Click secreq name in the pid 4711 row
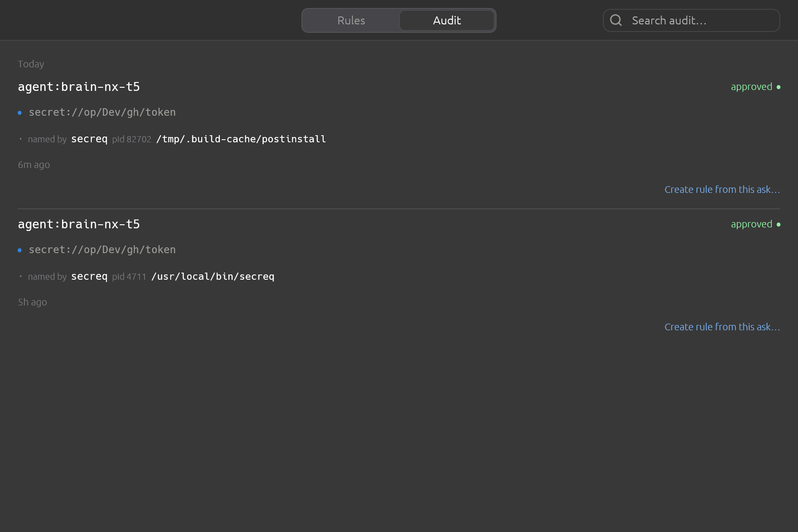798x532 pixels. (89, 277)
